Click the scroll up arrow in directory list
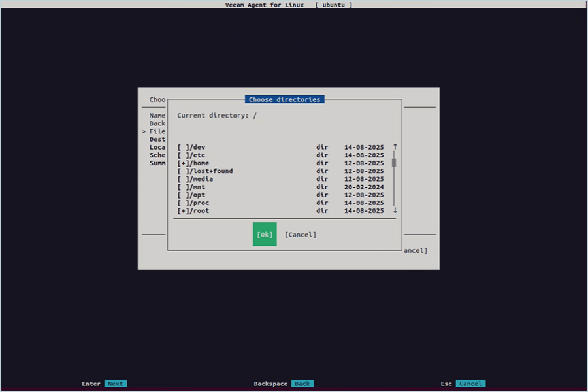The image size is (588, 392). coord(395,146)
